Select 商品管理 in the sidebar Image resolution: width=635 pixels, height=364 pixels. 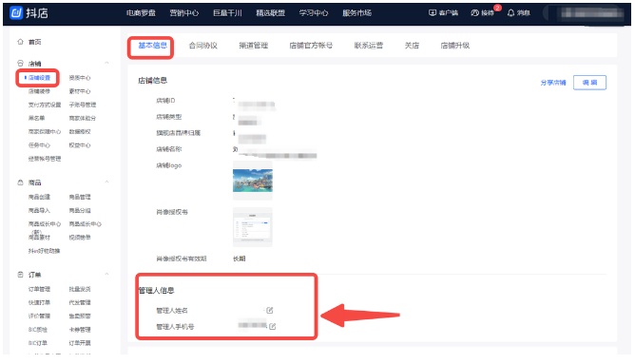tap(80, 197)
